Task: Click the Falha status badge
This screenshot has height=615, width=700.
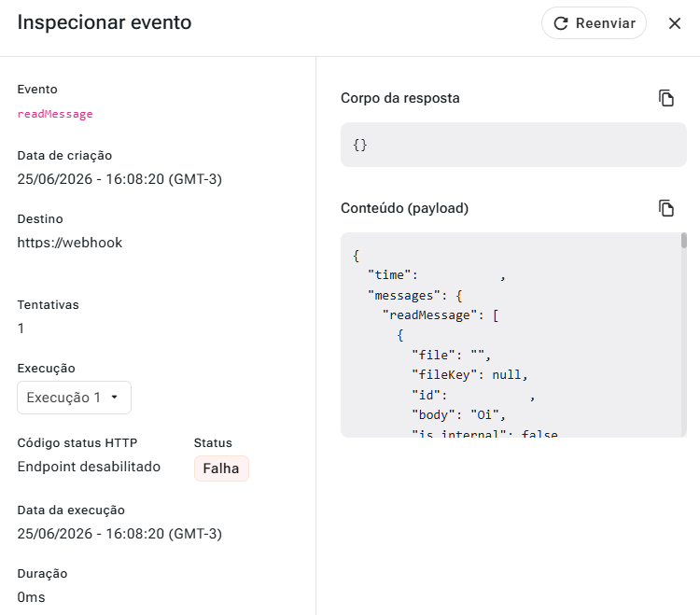Action: pyautogui.click(x=221, y=468)
